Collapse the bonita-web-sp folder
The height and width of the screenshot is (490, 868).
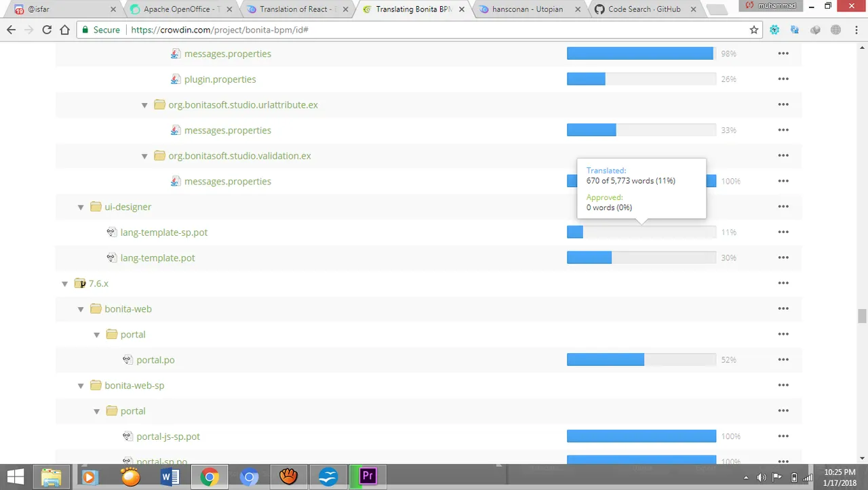click(x=81, y=386)
